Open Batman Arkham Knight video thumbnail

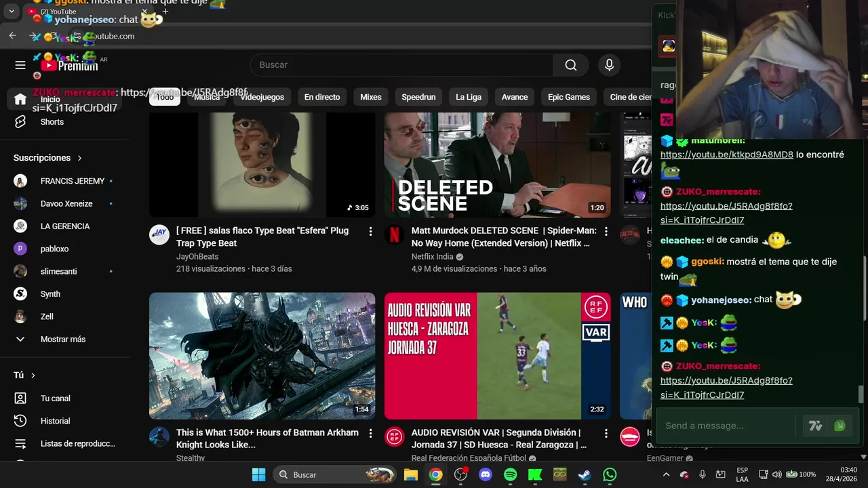(262, 356)
